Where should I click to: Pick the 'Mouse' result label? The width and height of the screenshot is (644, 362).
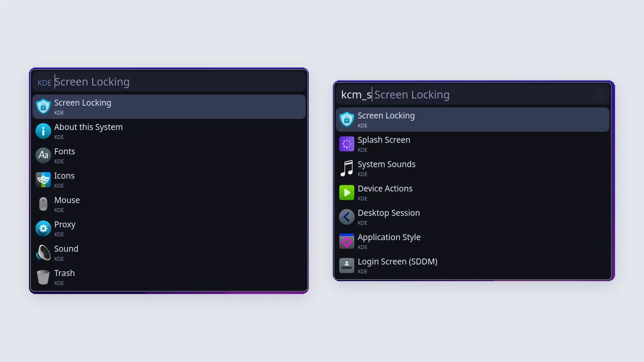coord(67,200)
